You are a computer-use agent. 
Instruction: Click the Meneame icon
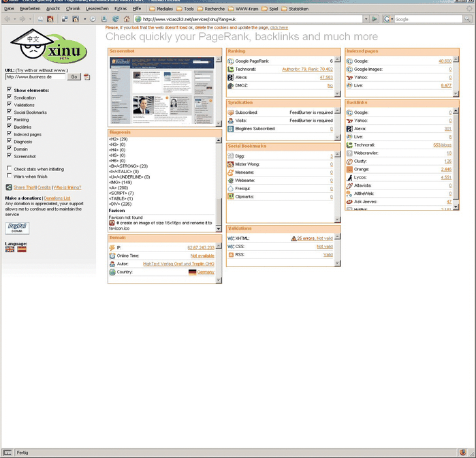(231, 172)
